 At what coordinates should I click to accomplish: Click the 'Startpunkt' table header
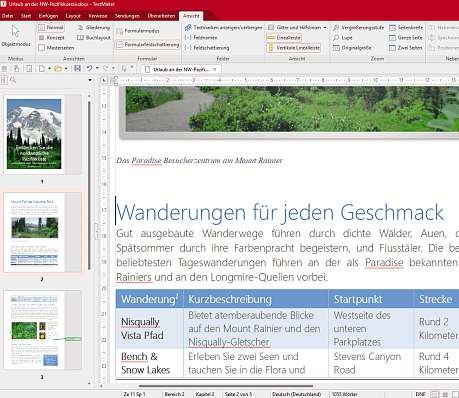(x=358, y=299)
